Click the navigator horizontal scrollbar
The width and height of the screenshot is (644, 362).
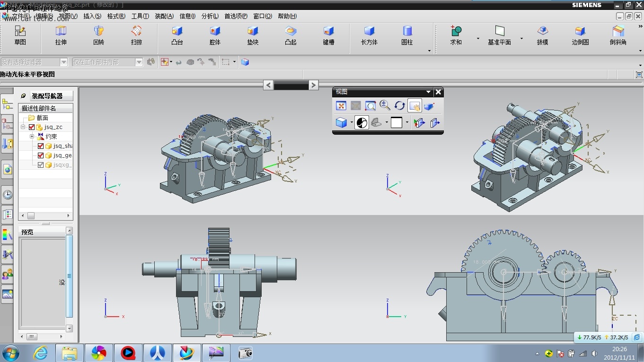tap(45, 215)
